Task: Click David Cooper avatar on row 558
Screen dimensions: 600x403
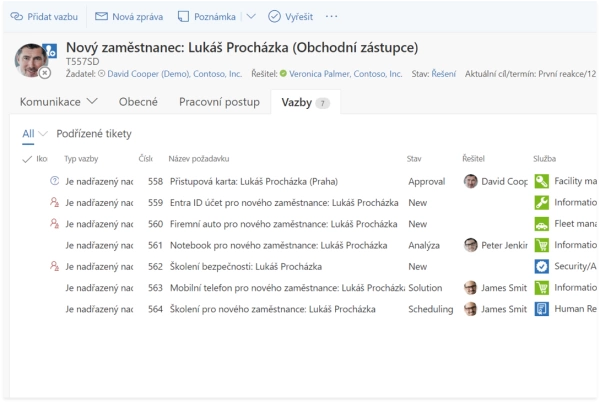Action: tap(470, 181)
